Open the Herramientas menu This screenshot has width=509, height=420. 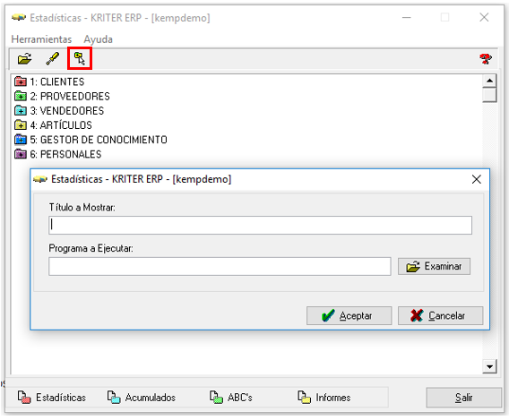tap(41, 39)
